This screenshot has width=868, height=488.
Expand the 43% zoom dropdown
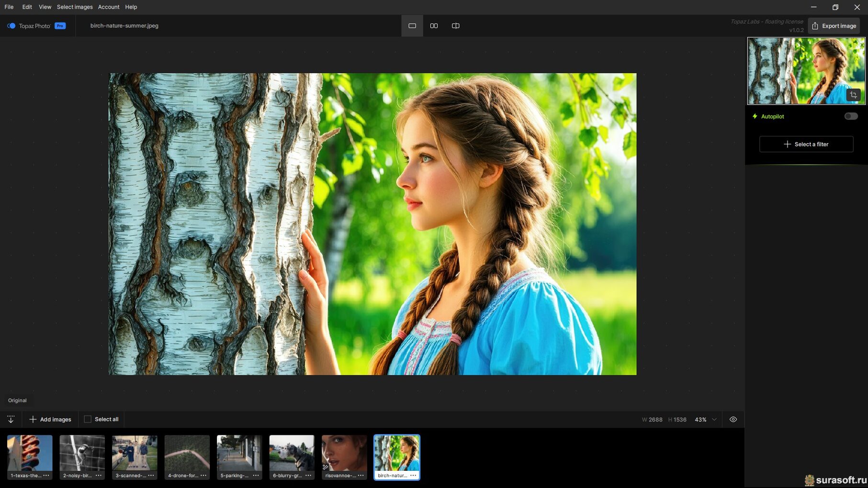714,420
